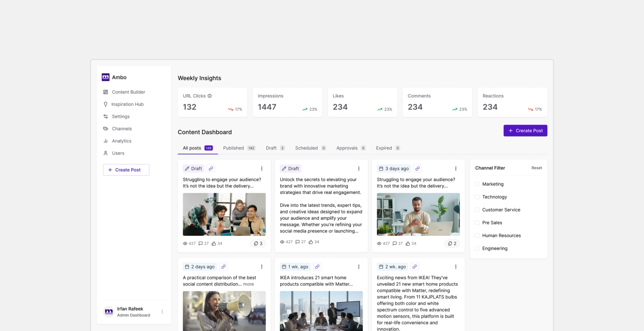Viewport: 644px width, 331px height.
Task: Open Channels in sidebar
Action: pos(117,129)
